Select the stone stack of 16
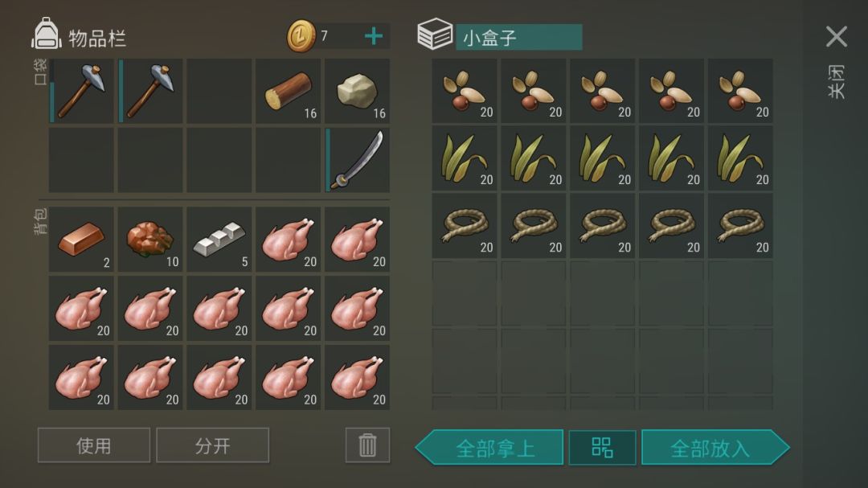Screen dimensions: 868x488 pyautogui.click(x=358, y=91)
